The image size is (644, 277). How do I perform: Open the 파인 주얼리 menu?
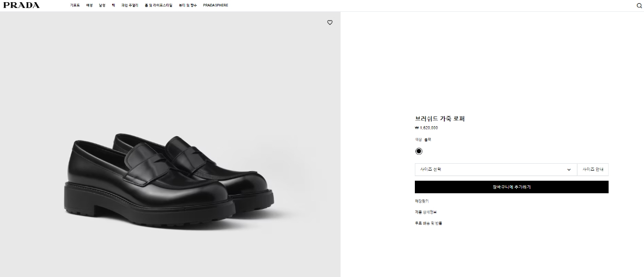coord(130,5)
